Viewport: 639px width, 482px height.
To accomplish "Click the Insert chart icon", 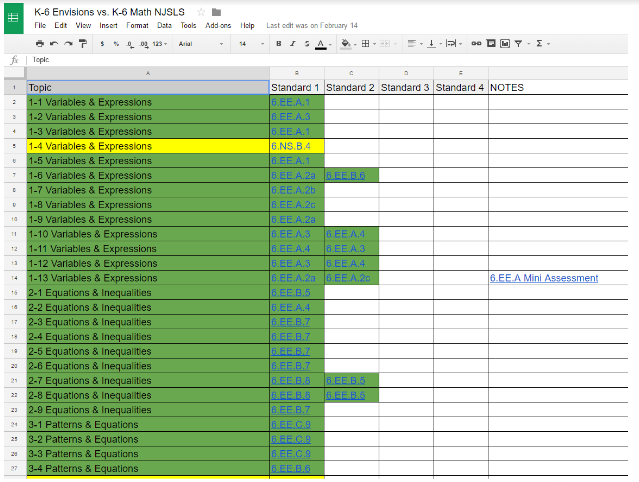I will click(504, 44).
